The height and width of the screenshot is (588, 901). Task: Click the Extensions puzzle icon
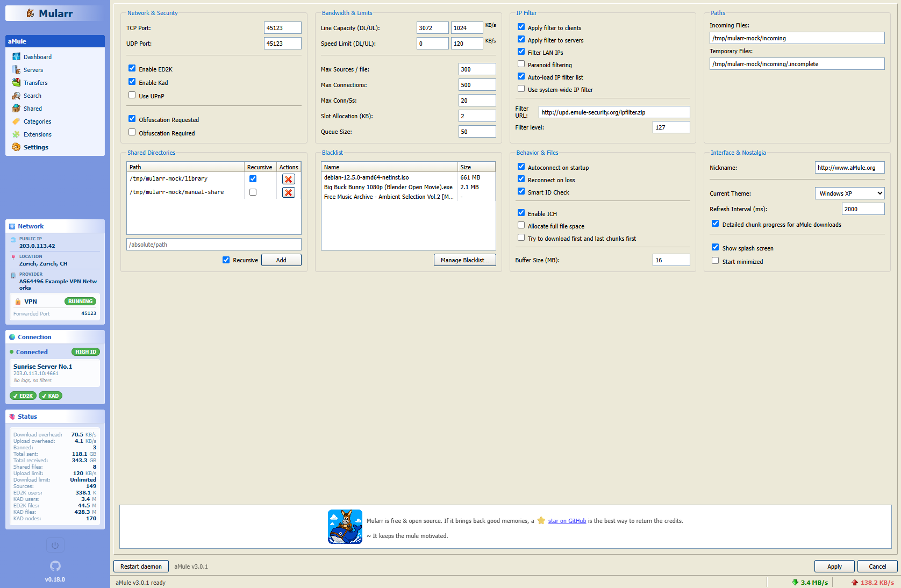pyautogui.click(x=16, y=134)
